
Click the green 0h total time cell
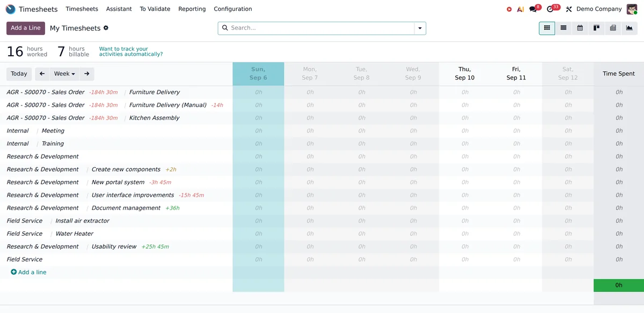click(x=619, y=285)
